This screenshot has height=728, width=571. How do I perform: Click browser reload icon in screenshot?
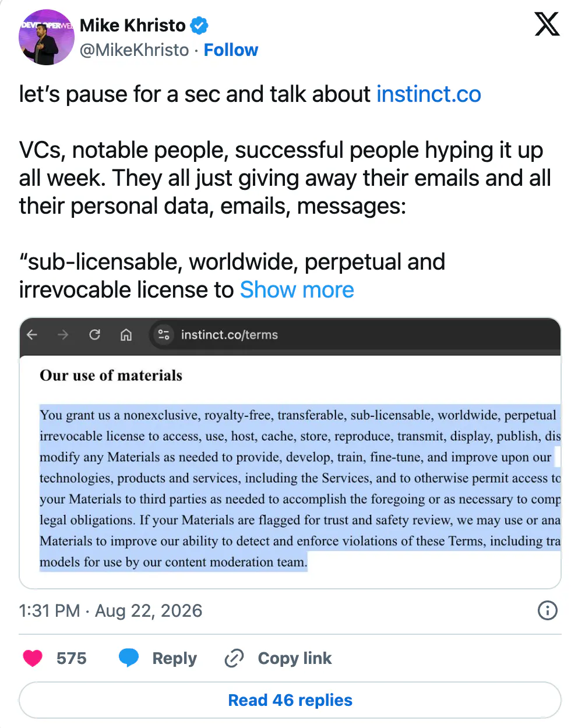(x=94, y=335)
